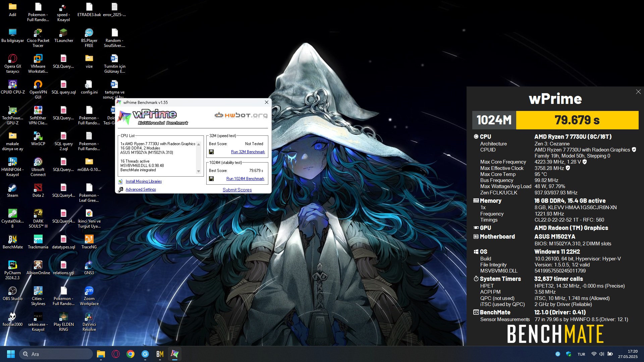
Task: Open the Wi-Fi network tray icon
Action: click(x=594, y=354)
